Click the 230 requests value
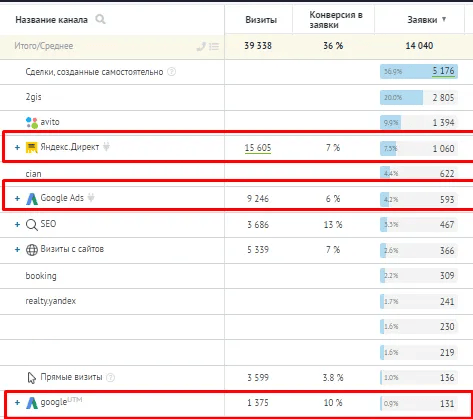Screen dimensions: 473x419 (x=447, y=327)
